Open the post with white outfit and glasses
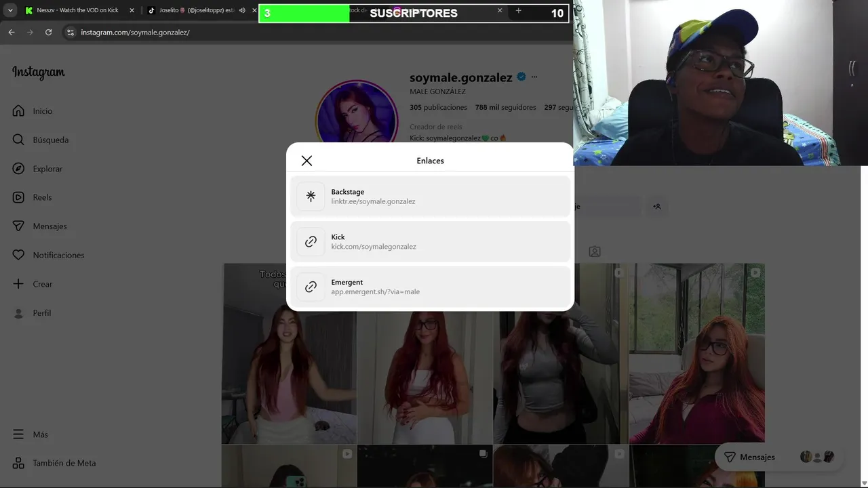Image resolution: width=868 pixels, height=488 pixels. point(425,378)
